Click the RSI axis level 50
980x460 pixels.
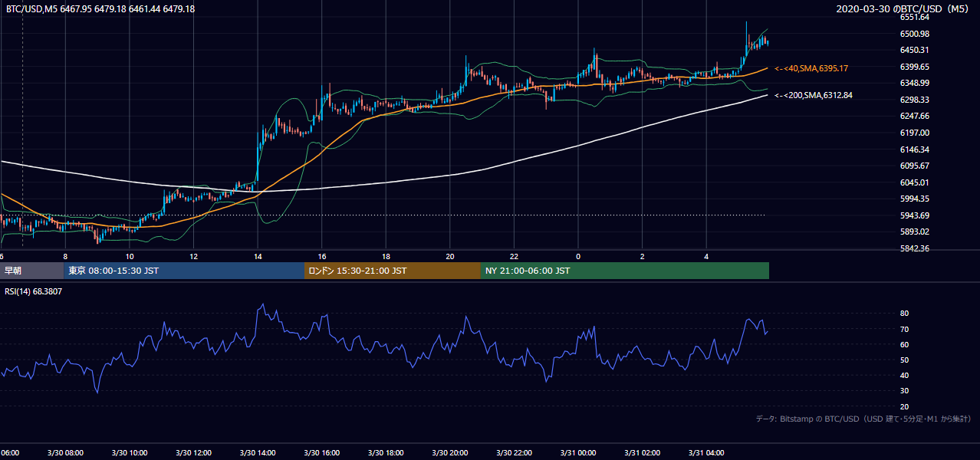click(904, 360)
